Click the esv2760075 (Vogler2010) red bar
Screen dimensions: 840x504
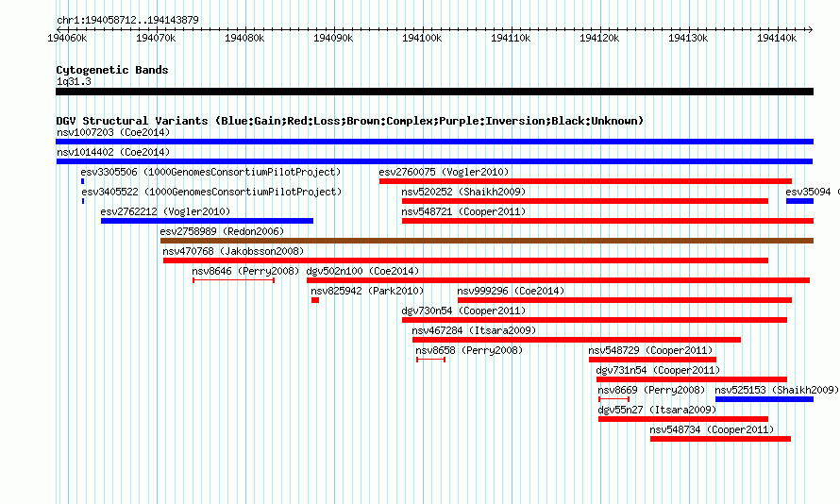[585, 181]
